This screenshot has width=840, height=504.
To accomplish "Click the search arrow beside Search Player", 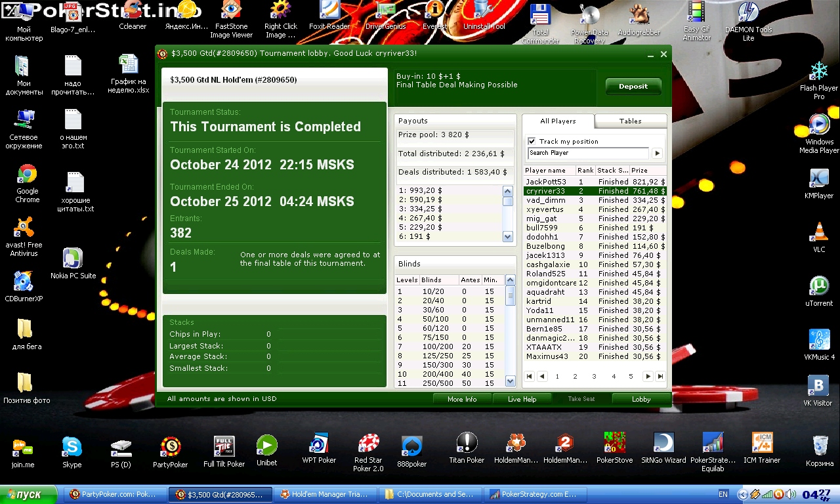I will (x=657, y=153).
